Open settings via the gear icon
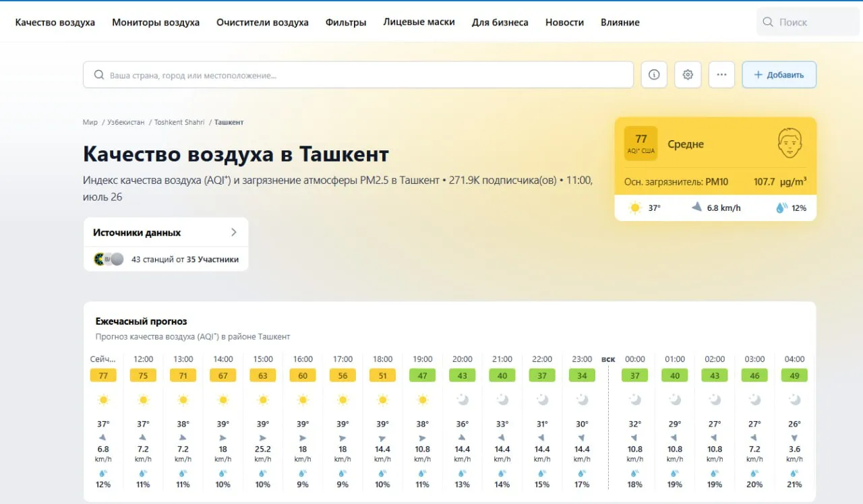 [688, 75]
